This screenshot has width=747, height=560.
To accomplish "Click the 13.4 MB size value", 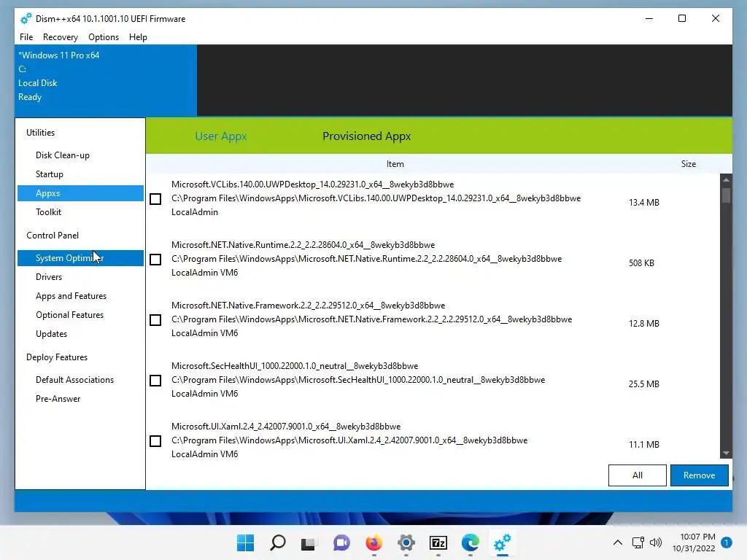I will [x=643, y=203].
